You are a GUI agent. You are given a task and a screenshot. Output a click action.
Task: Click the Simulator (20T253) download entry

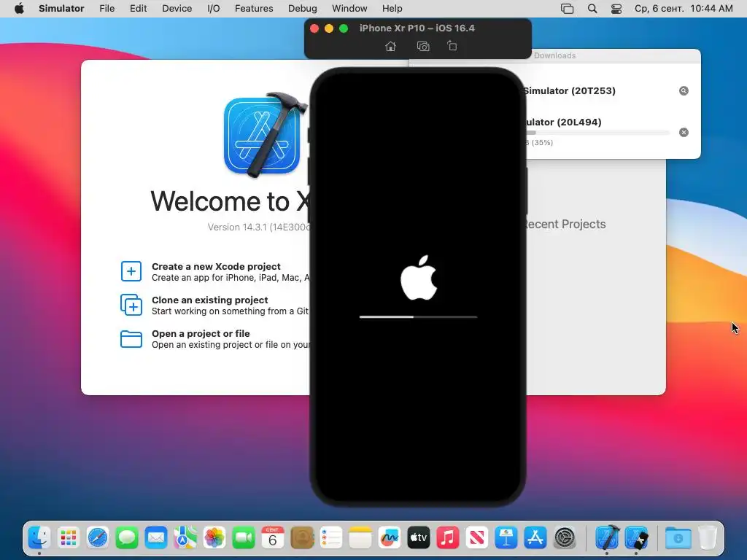coord(569,90)
